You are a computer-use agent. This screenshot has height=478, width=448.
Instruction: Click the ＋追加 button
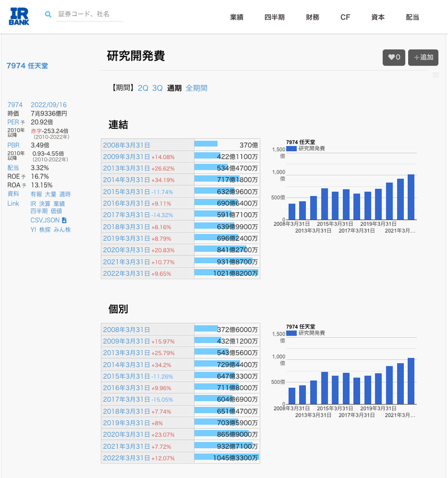click(x=423, y=57)
